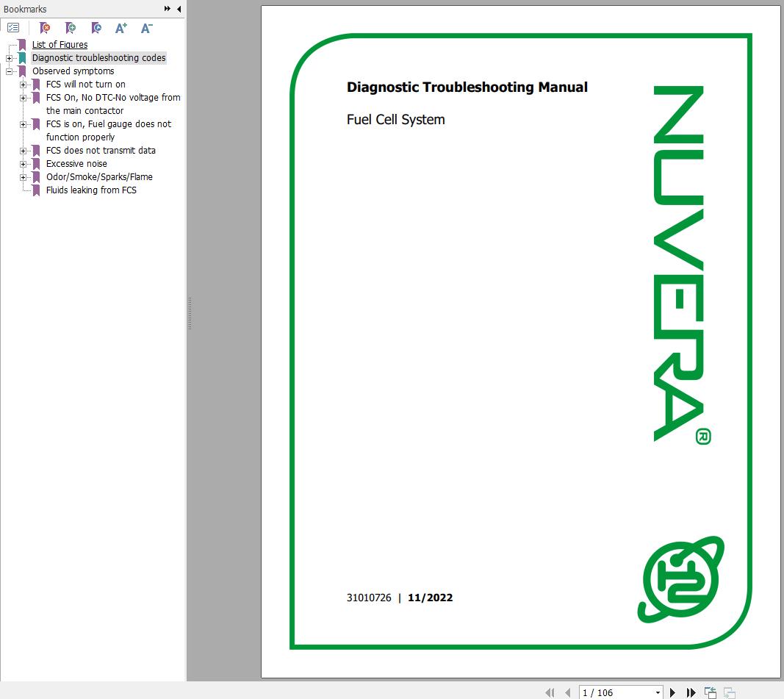Click the go-to bookmark icon
The width and height of the screenshot is (784, 699).
click(x=96, y=27)
